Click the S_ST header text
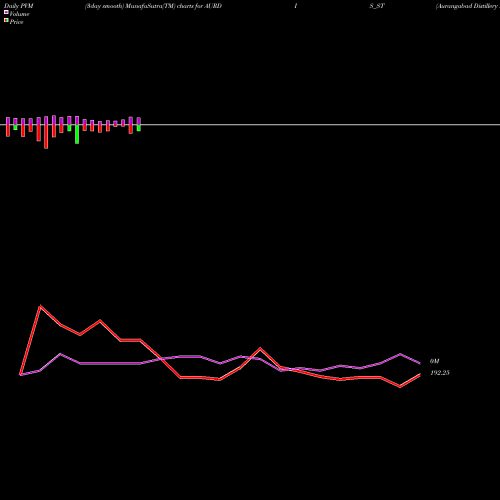The width and height of the screenshot is (500, 500). 377,6
